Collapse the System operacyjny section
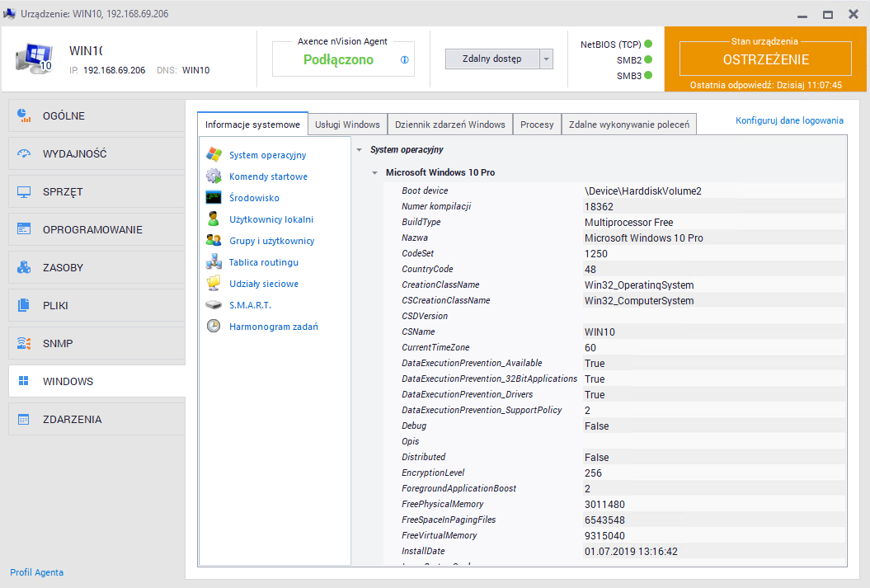Screen dimensions: 870x588 (x=360, y=150)
